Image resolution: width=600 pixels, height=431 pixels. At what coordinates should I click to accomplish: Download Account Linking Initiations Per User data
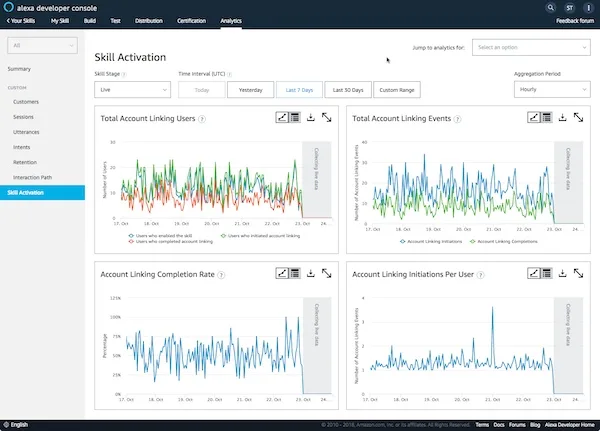pos(562,273)
